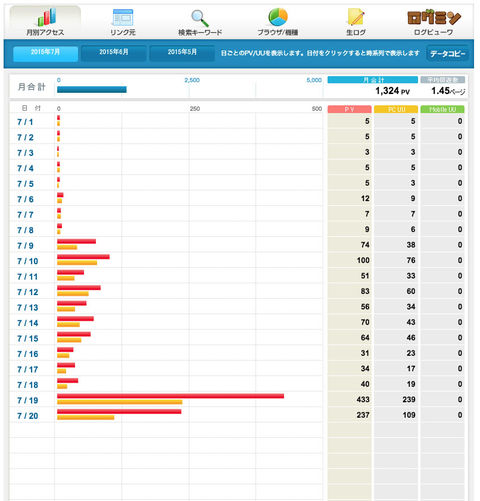Select PC UU value 76
This screenshot has width=480, height=501.
pyautogui.click(x=411, y=260)
